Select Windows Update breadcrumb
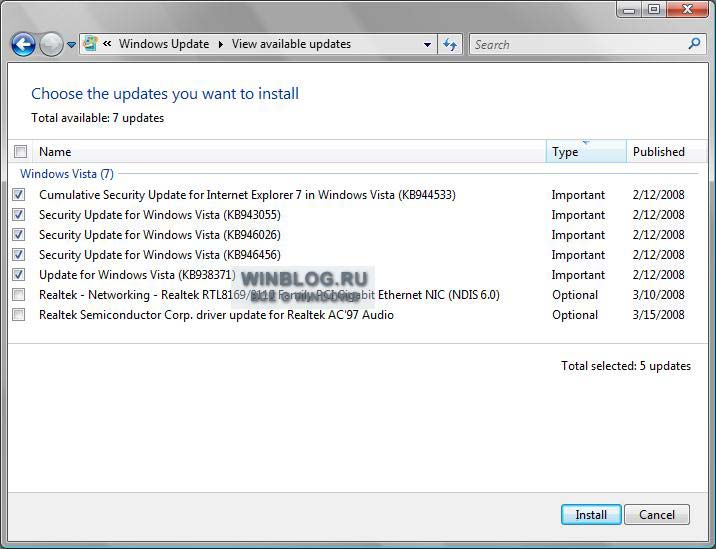The width and height of the screenshot is (716, 549). 164,44
